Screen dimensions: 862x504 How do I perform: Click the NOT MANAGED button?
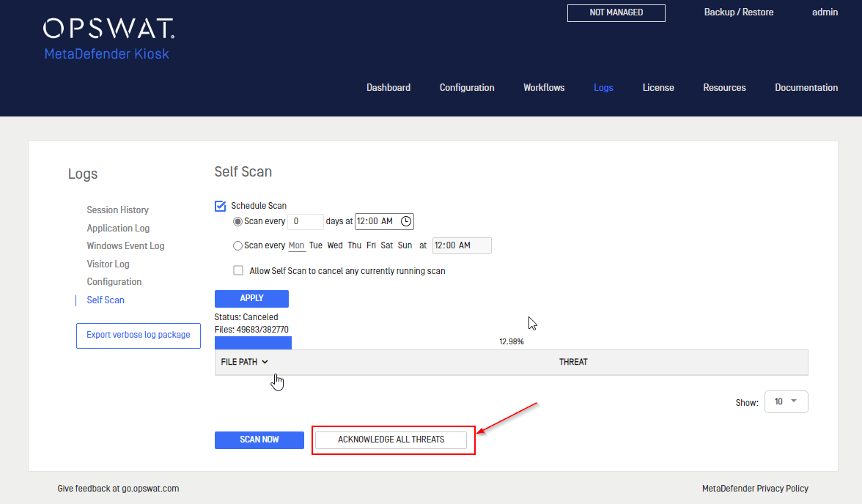click(x=616, y=12)
